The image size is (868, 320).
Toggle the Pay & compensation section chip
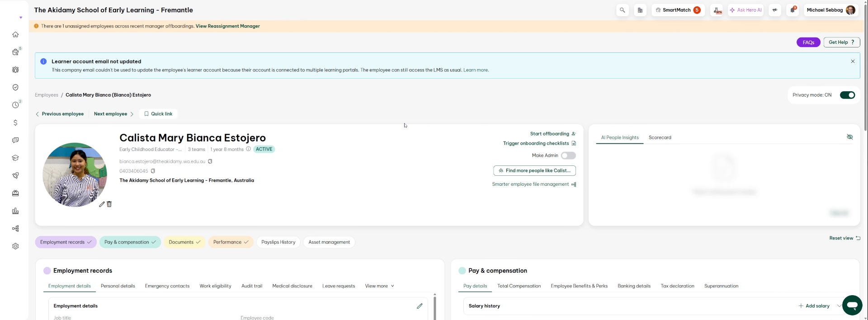pyautogui.click(x=130, y=242)
